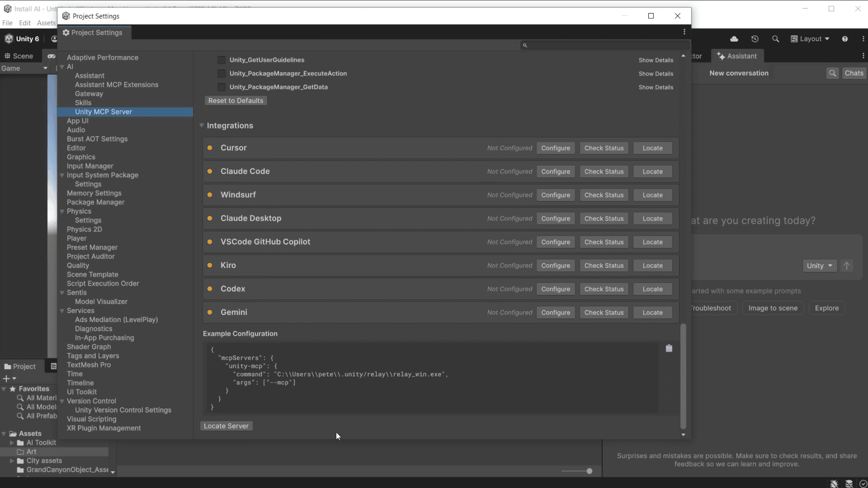Open the Assets menu
Image resolution: width=868 pixels, height=488 pixels.
click(x=46, y=23)
